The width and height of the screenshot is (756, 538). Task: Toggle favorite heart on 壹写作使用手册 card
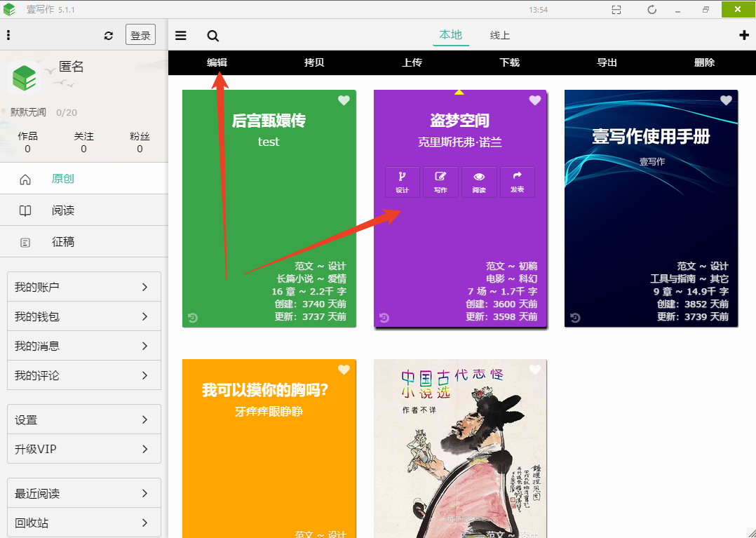pos(726,100)
